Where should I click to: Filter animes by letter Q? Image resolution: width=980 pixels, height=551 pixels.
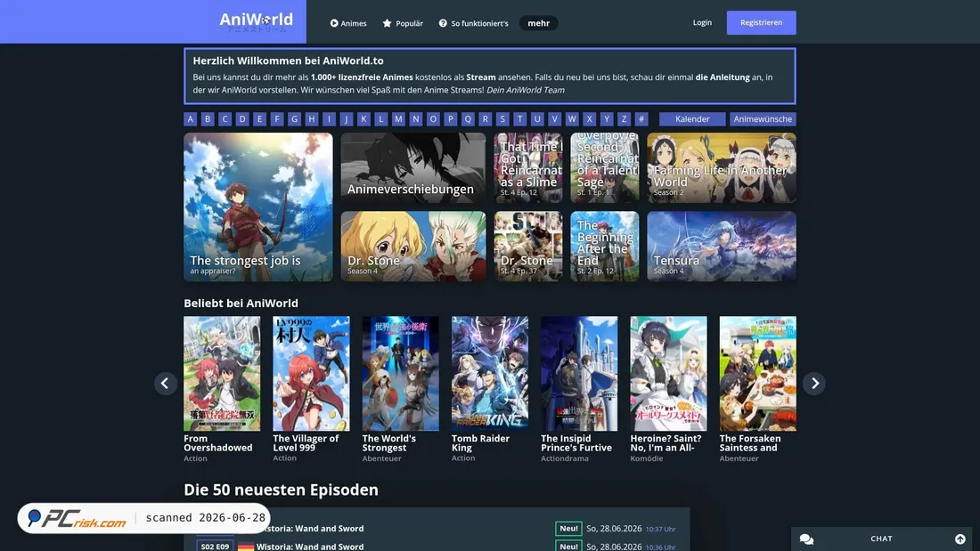pyautogui.click(x=468, y=118)
